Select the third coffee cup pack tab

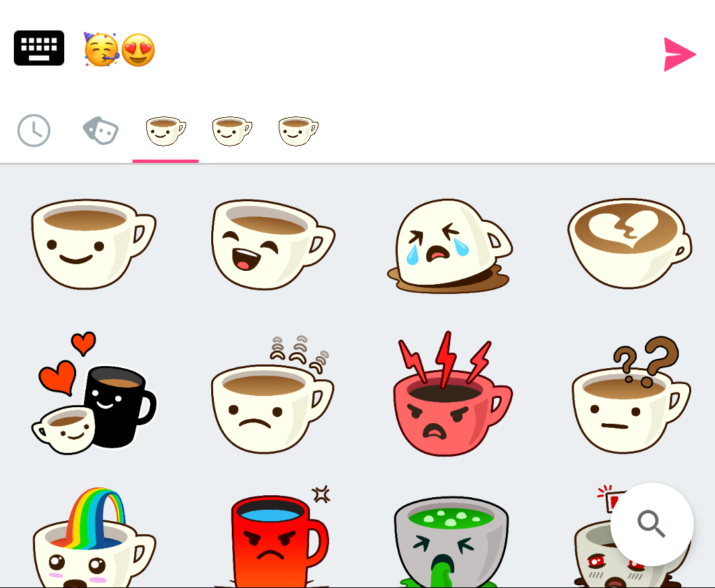[x=298, y=131]
